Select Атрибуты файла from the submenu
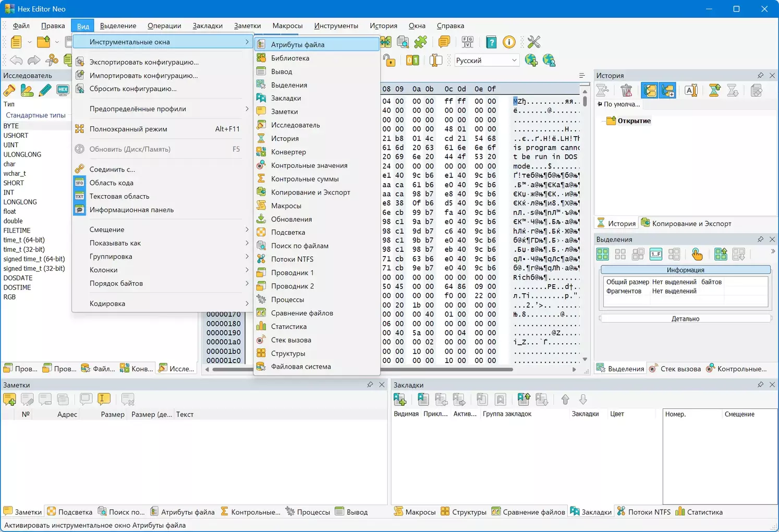The height and width of the screenshot is (532, 779). pyautogui.click(x=297, y=45)
